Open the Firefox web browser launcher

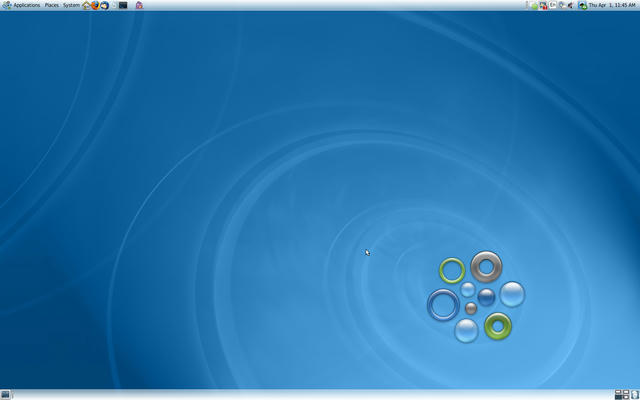point(95,5)
